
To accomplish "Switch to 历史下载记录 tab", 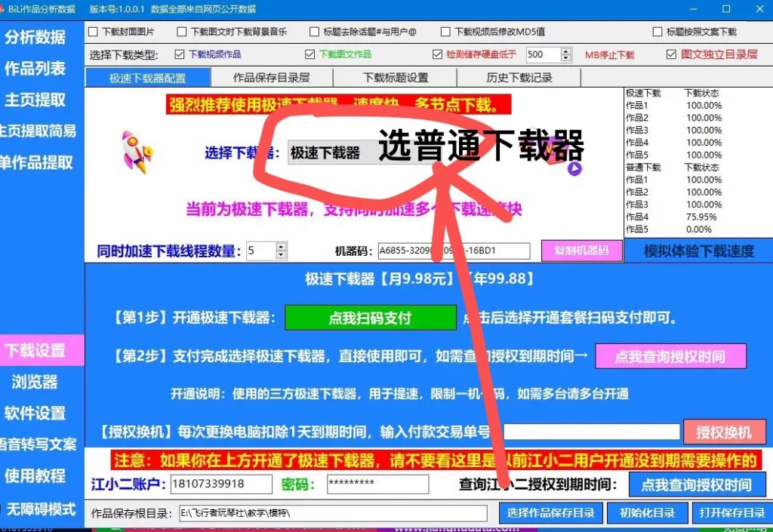I will point(519,78).
